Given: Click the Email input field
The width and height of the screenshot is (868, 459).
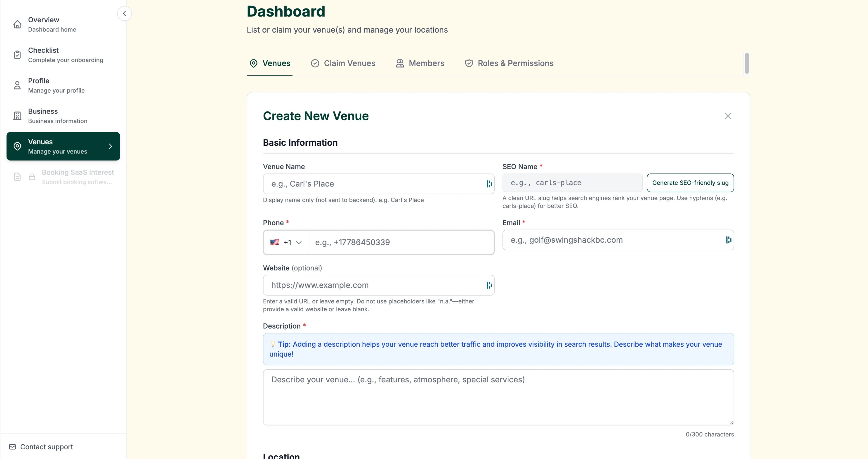Looking at the screenshot, I should click(618, 240).
